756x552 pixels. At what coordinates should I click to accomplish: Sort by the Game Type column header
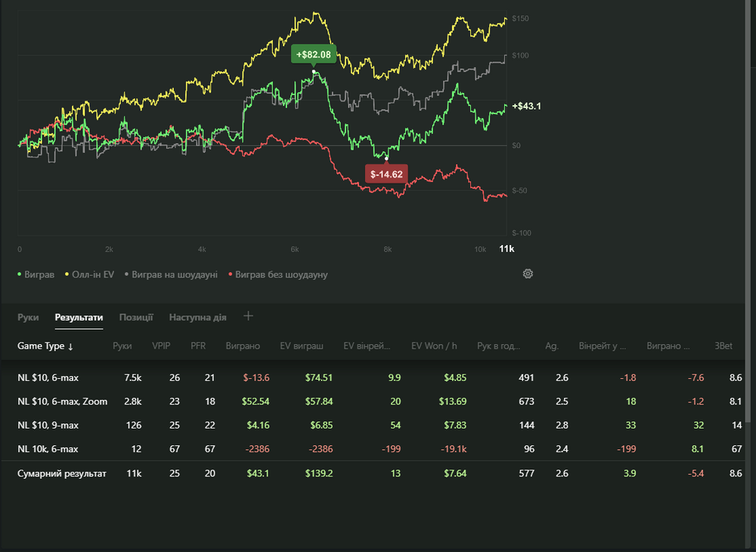click(x=45, y=346)
